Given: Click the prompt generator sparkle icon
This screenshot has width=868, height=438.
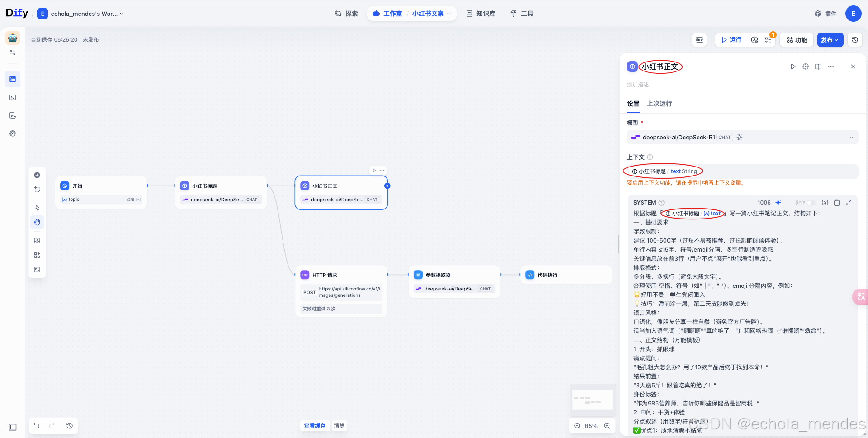Looking at the screenshot, I should point(778,203).
